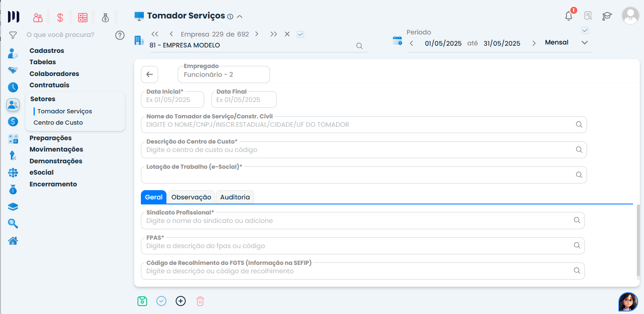Open Centro de Custo in sidebar

pyautogui.click(x=58, y=123)
